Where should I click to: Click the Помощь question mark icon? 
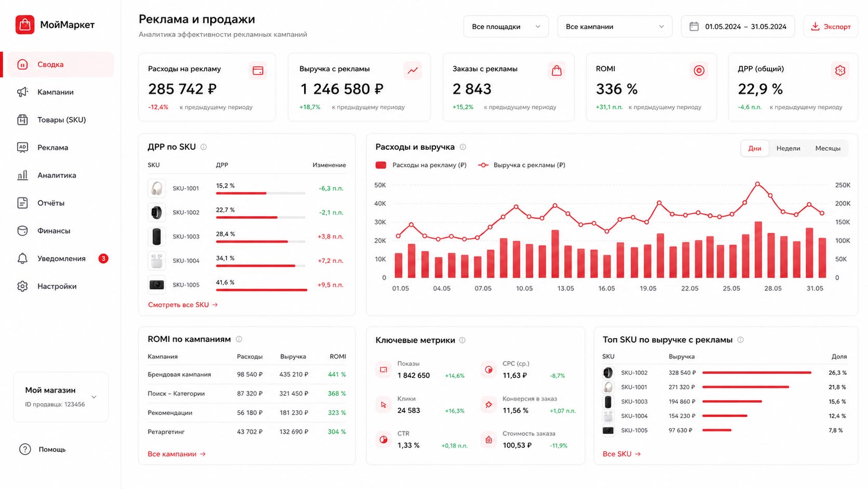(x=25, y=450)
